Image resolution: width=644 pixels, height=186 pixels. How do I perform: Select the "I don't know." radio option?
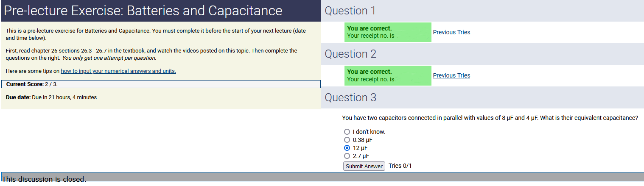click(347, 132)
